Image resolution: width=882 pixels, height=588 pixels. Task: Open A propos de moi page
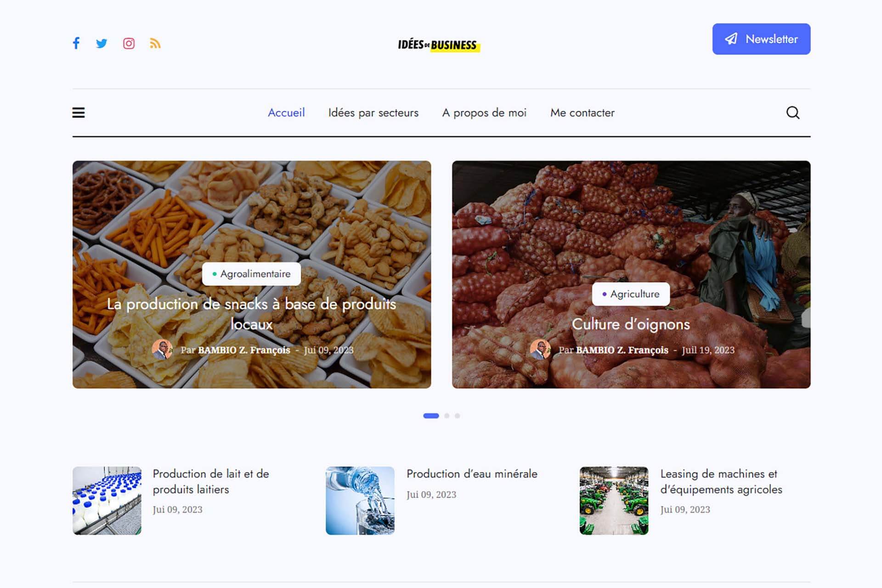pyautogui.click(x=484, y=113)
